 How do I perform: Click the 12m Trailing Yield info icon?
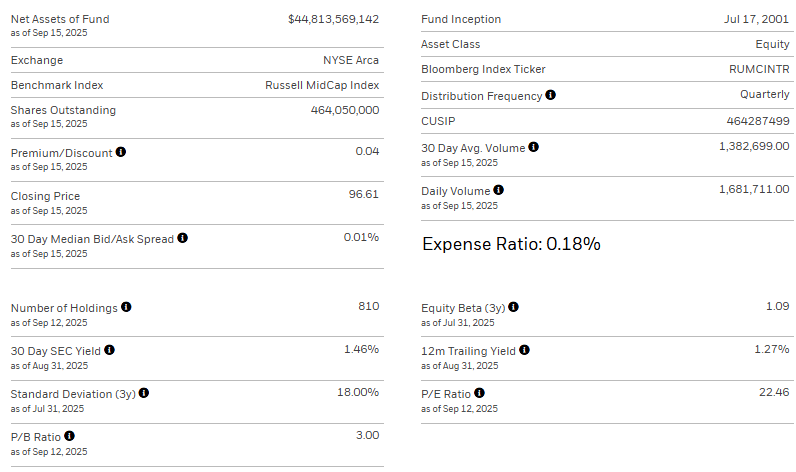tap(525, 350)
